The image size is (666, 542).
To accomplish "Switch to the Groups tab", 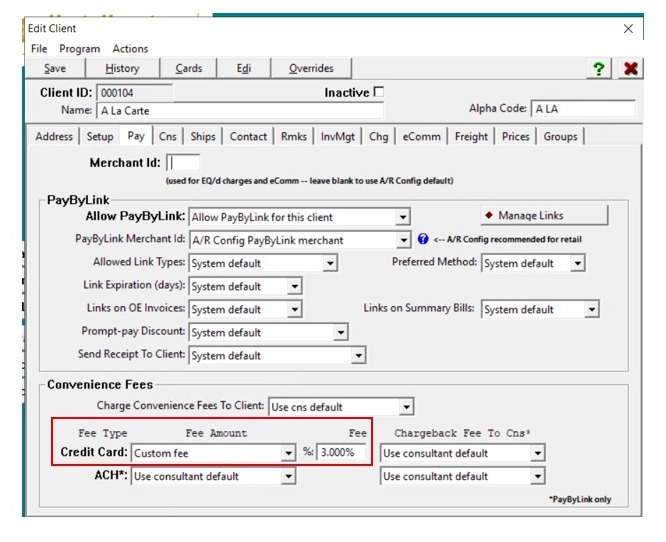I will [560, 136].
